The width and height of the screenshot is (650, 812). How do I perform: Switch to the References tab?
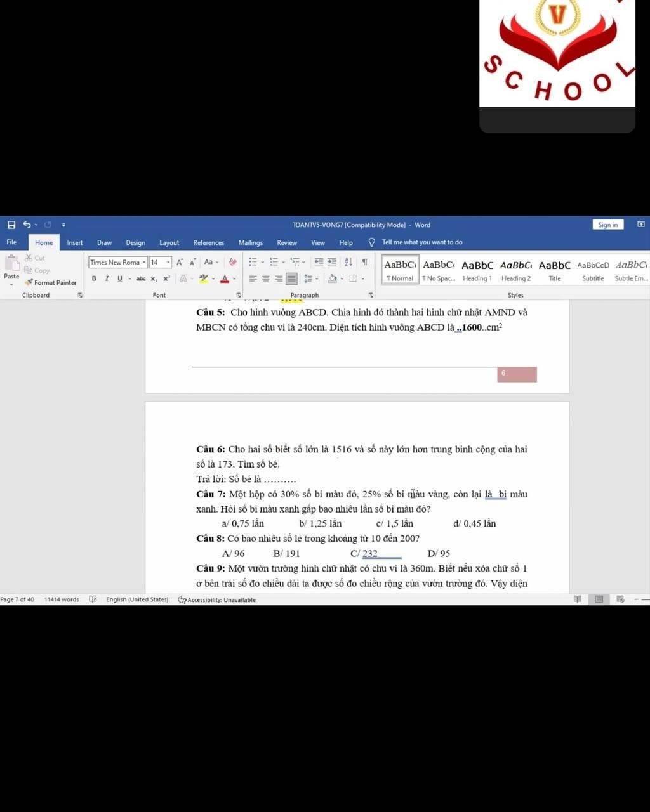coord(209,242)
